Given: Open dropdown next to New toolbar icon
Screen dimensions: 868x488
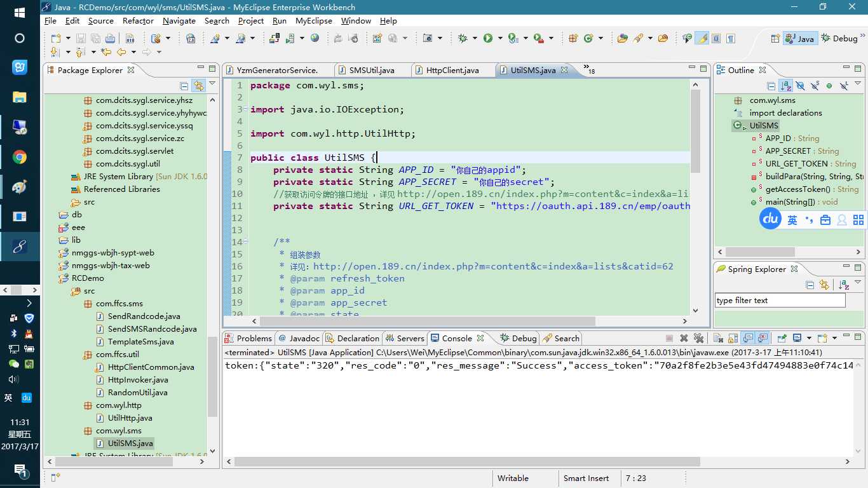Looking at the screenshot, I should click(68, 38).
